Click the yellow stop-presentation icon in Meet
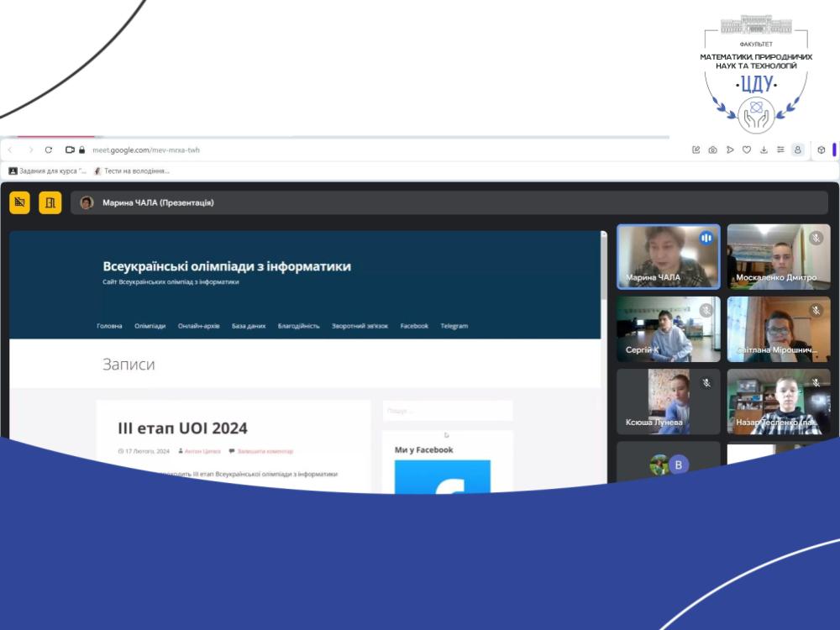Screen dimensions: 840x630 click(19, 202)
